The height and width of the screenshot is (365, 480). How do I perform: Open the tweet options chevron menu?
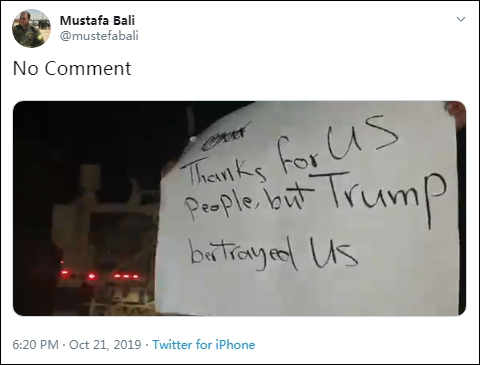click(x=461, y=19)
